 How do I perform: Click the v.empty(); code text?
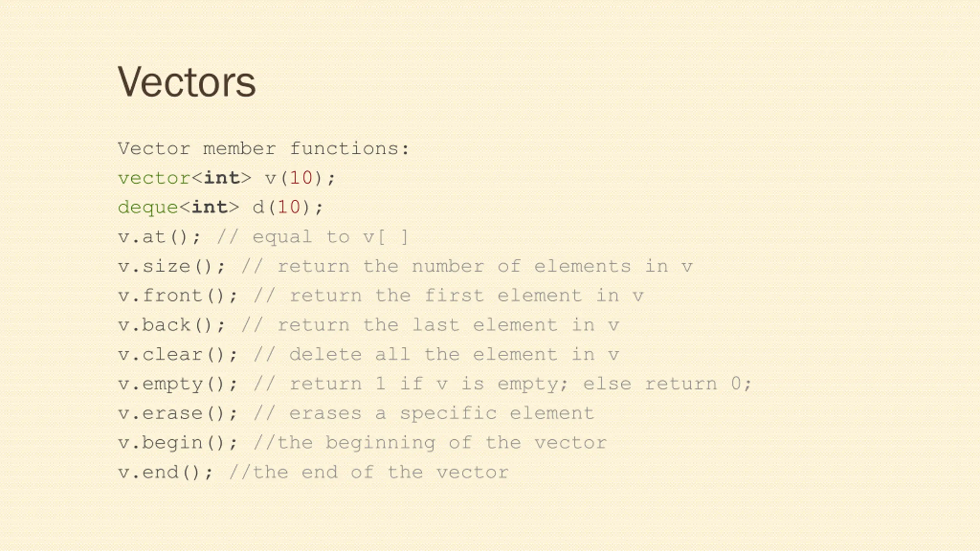pyautogui.click(x=178, y=384)
